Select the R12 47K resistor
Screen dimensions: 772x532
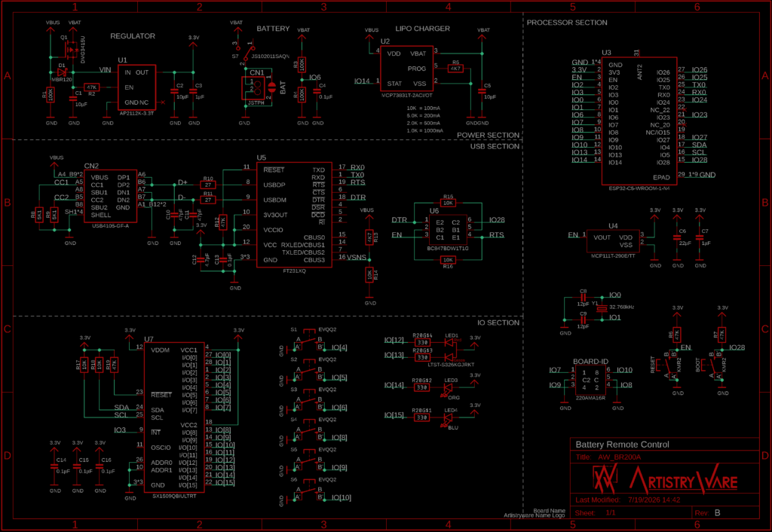point(223,222)
